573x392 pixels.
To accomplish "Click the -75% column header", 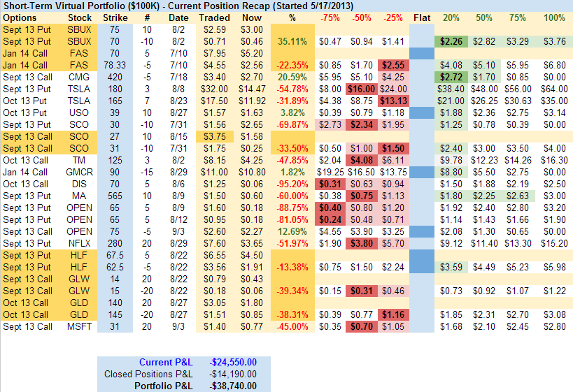I will pyautogui.click(x=331, y=17).
